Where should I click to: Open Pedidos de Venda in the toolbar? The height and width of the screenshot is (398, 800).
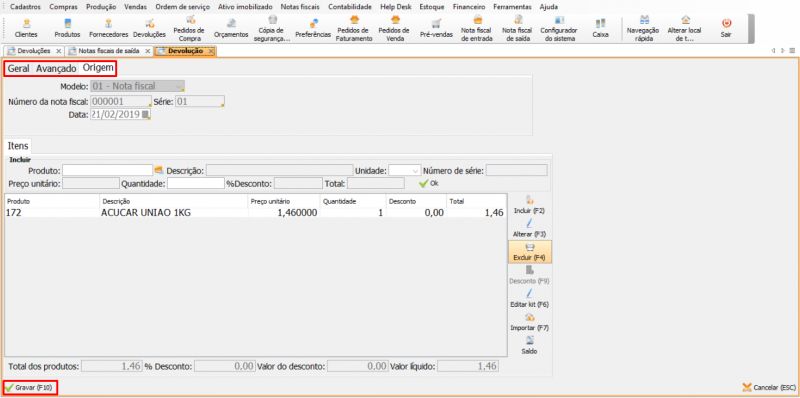(395, 29)
